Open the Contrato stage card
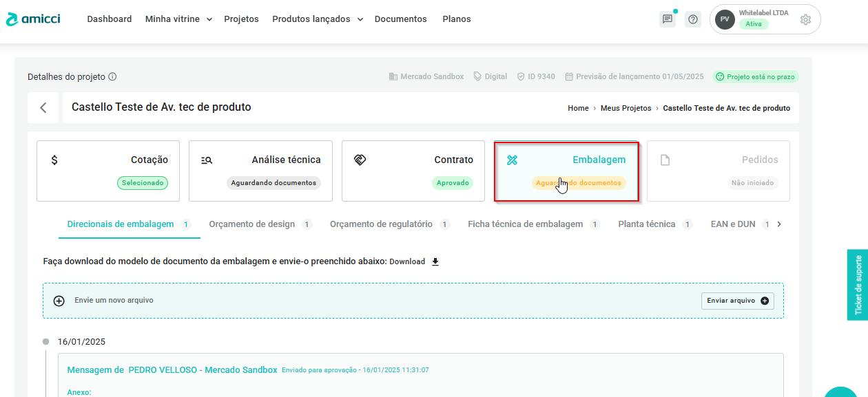This screenshot has width=868, height=397. (413, 171)
